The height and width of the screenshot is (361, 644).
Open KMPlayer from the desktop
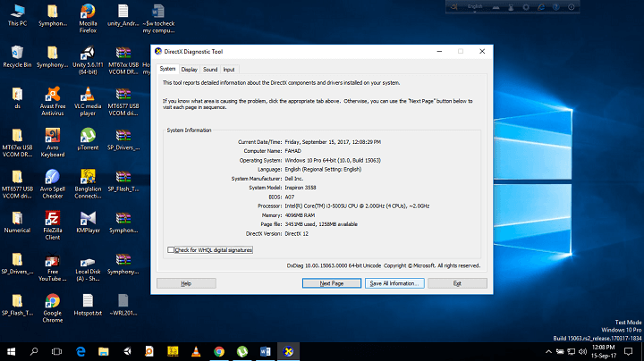click(x=88, y=217)
